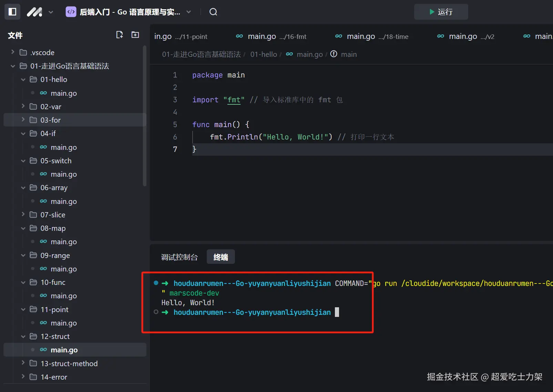Viewport: 553px width, 392px height.
Task: Switch to main.go 16-fmt tab
Action: (x=271, y=36)
